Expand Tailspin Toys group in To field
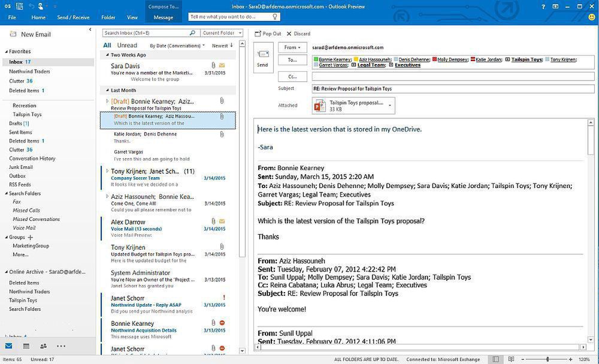599x364 pixels. pos(507,59)
